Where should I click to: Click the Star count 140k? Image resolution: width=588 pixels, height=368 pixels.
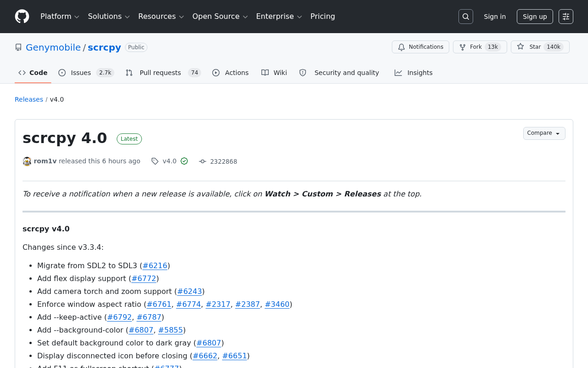[x=554, y=47]
